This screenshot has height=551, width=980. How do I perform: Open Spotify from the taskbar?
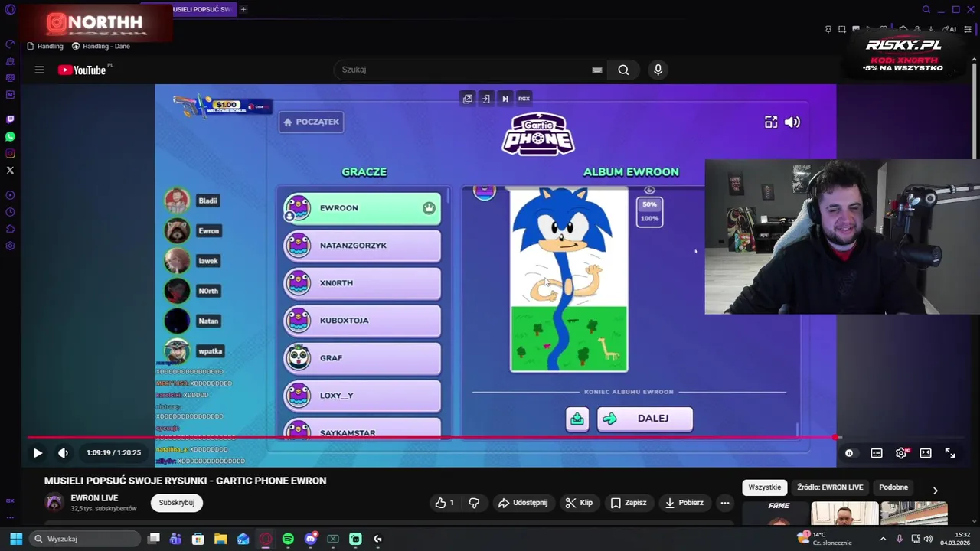pyautogui.click(x=288, y=539)
